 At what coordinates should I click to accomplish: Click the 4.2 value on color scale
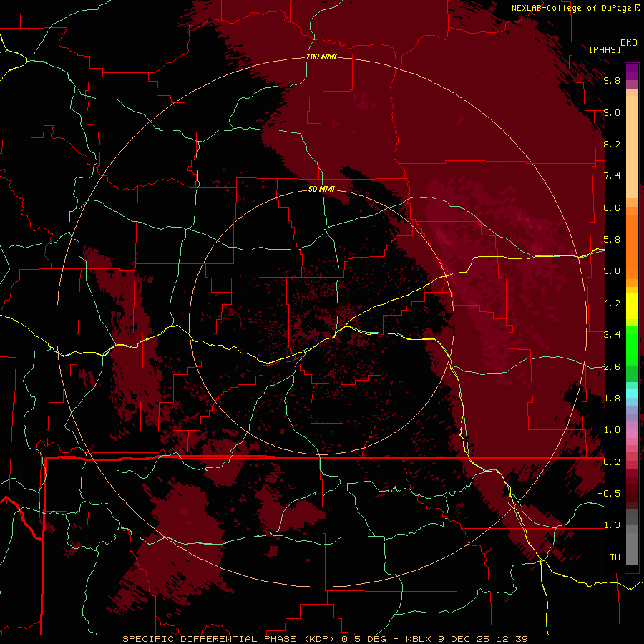pos(612,303)
